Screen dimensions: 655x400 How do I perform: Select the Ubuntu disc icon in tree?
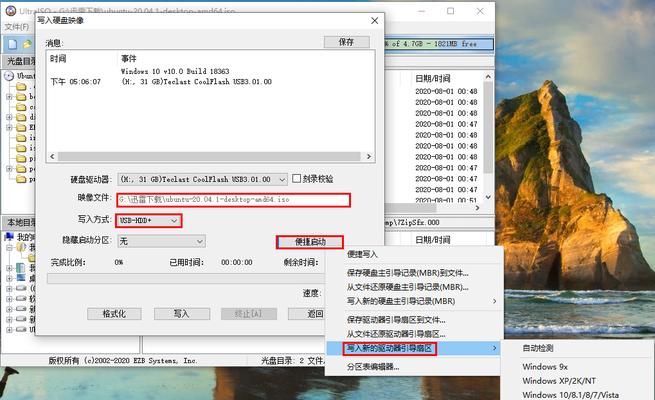point(9,76)
